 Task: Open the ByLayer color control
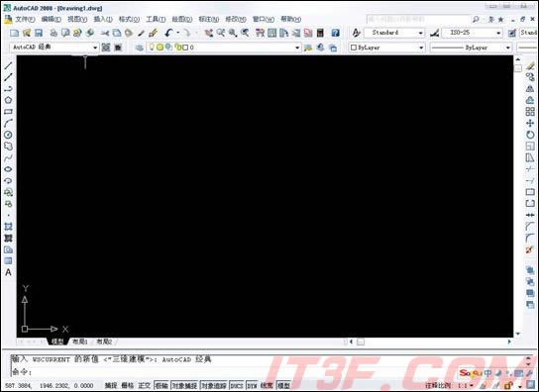(386, 48)
